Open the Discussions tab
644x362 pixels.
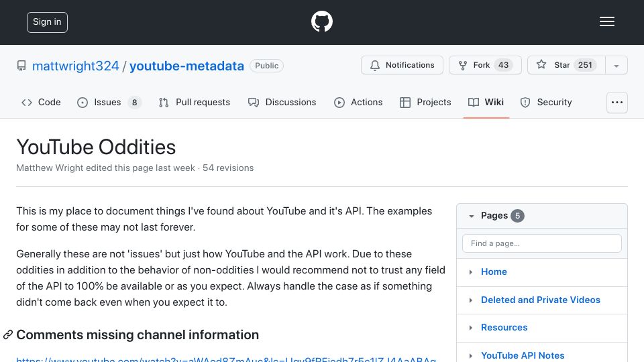pyautogui.click(x=282, y=102)
